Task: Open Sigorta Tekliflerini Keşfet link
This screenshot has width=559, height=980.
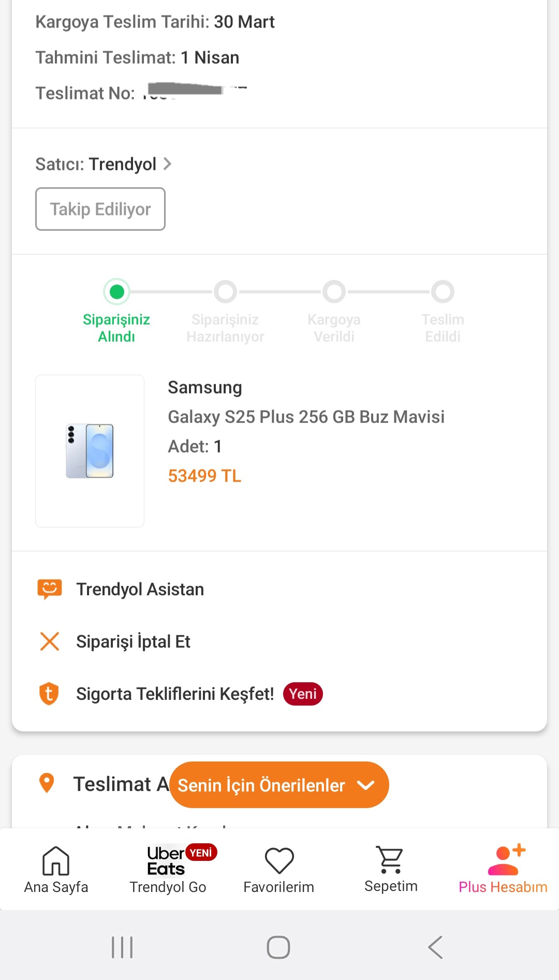Action: click(175, 694)
